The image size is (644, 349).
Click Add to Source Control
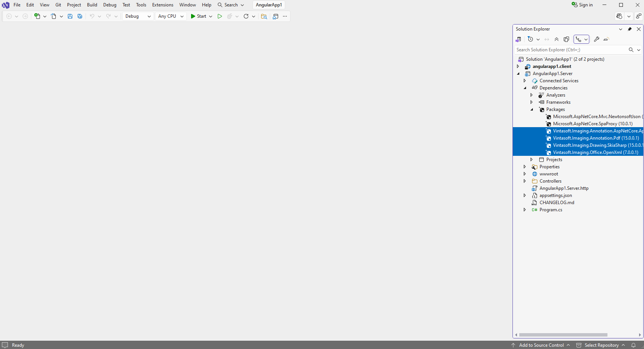[x=541, y=345]
